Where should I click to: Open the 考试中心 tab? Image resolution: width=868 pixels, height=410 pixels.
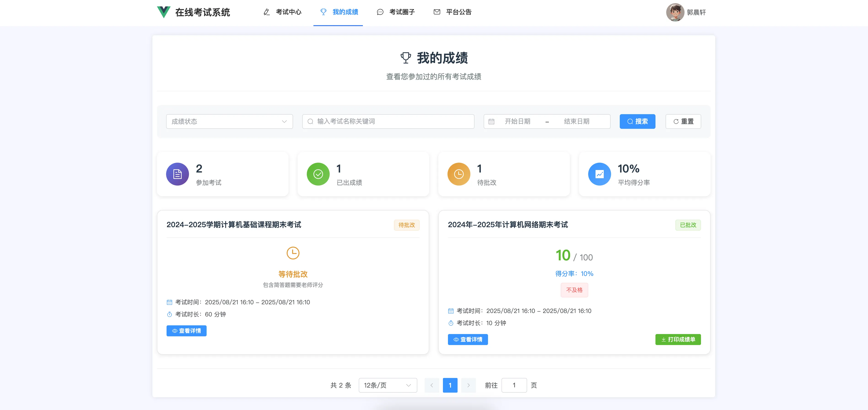pos(283,12)
